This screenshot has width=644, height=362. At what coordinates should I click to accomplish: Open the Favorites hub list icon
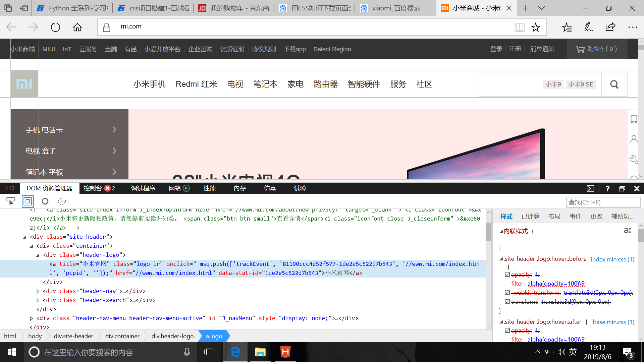(x=567, y=27)
